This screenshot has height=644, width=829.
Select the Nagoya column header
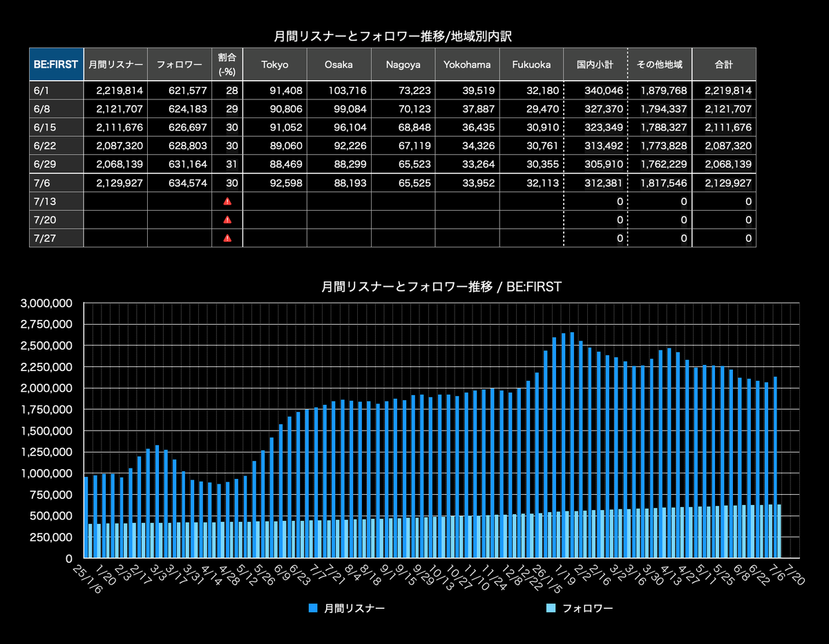point(403,64)
